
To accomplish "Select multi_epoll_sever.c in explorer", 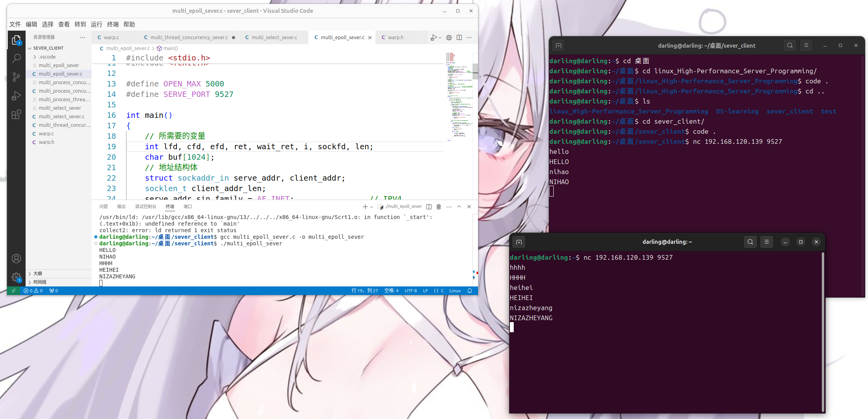I will tap(59, 74).
